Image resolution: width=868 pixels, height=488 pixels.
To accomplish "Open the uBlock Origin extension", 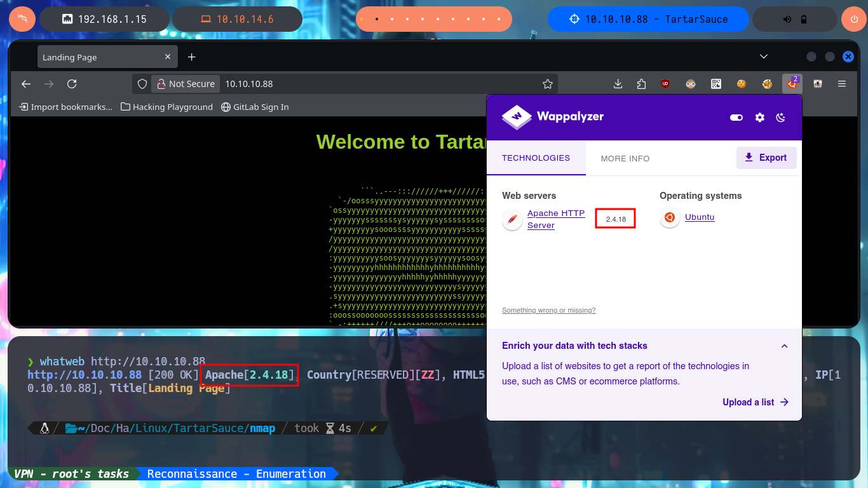I will [x=665, y=84].
